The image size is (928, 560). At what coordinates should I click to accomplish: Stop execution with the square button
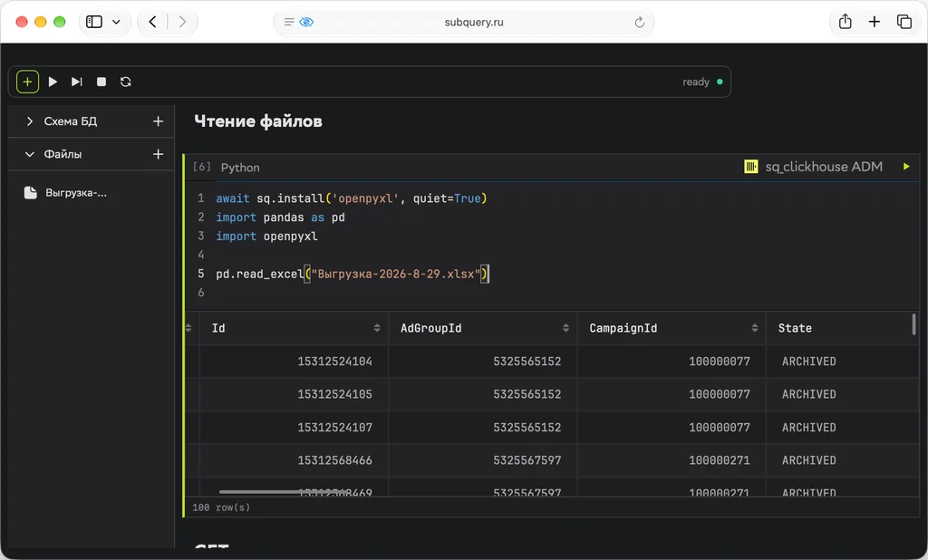101,82
